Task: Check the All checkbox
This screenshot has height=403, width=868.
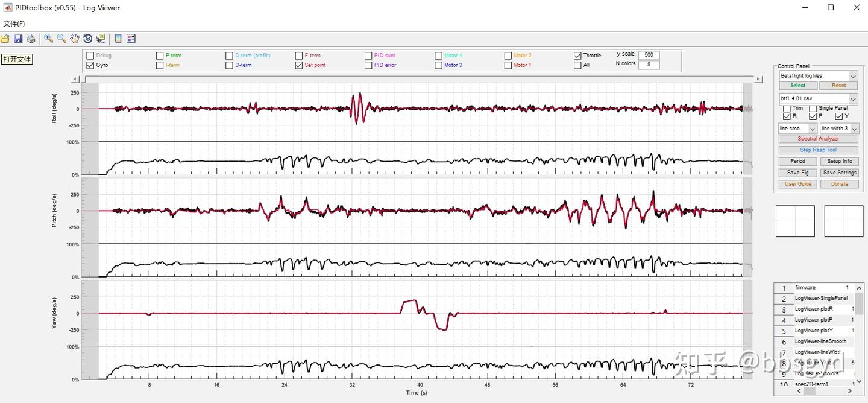Action: pos(577,65)
